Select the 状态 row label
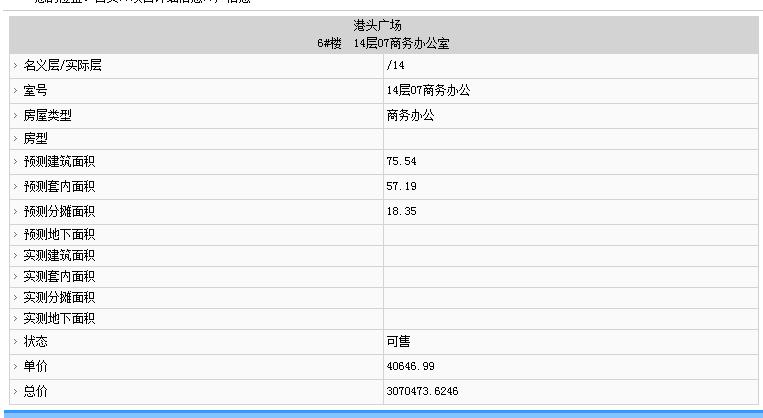The width and height of the screenshot is (763, 418). pos(36,342)
